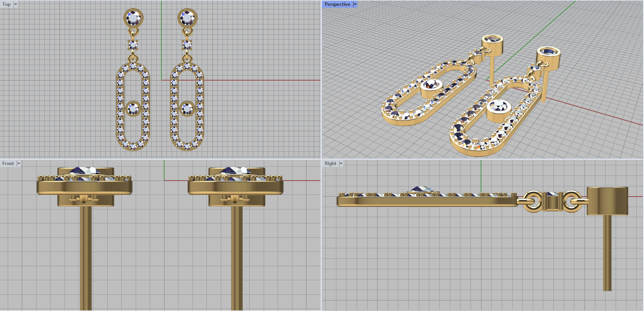Pick center bezel stone inside right oval, Top view
Screen dimensions: 644x311
(187, 109)
